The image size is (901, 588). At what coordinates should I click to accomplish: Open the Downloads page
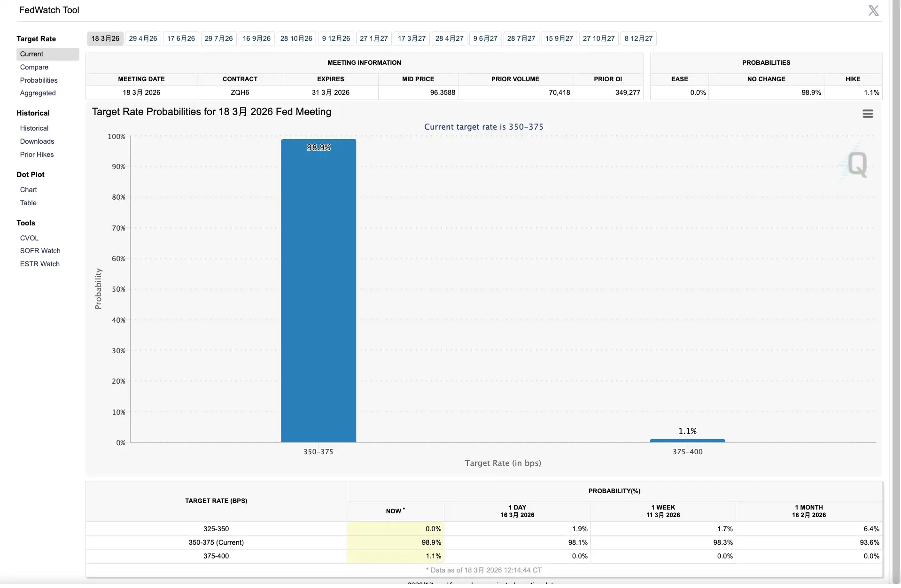pos(37,141)
